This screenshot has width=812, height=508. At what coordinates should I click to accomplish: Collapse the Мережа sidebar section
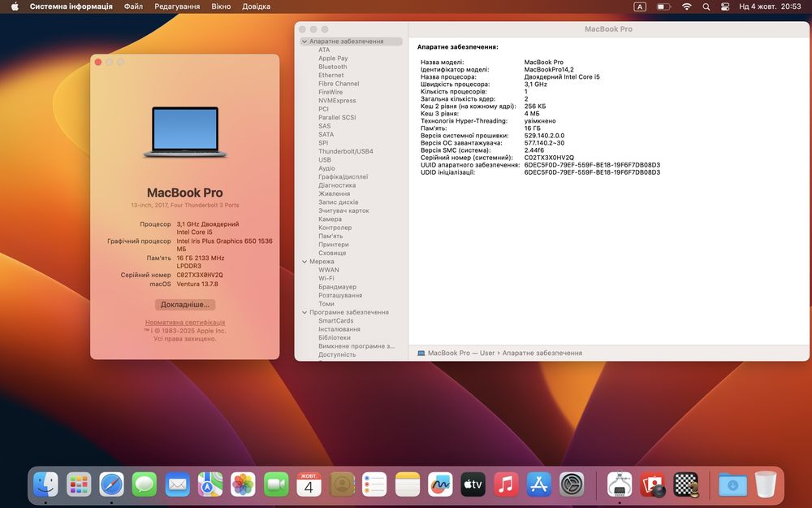click(304, 262)
